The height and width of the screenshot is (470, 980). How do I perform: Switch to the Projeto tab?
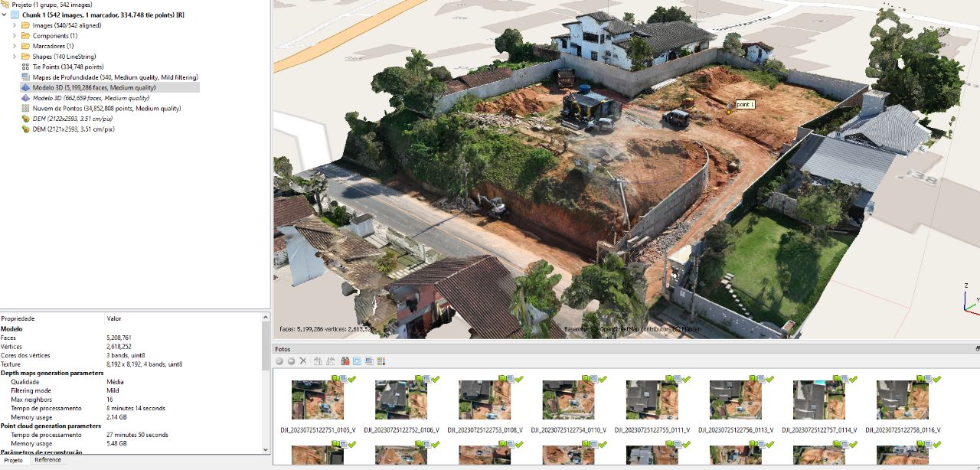pyautogui.click(x=14, y=460)
